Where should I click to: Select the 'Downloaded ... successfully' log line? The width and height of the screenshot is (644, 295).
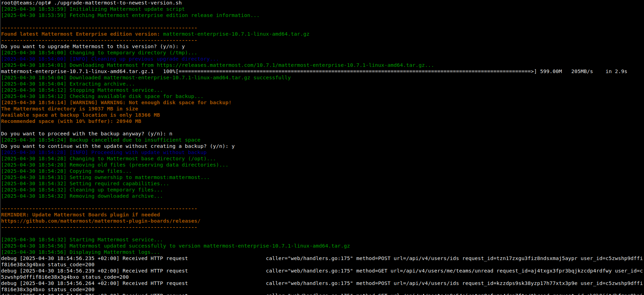146,78
